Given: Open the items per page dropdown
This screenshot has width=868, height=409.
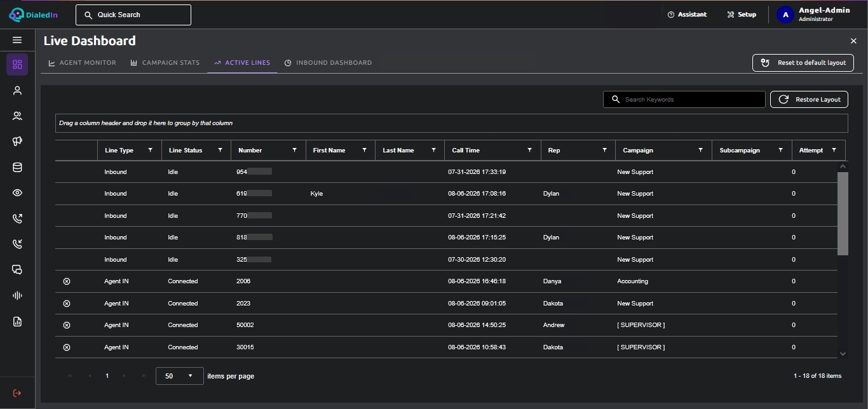Looking at the screenshot, I should tap(180, 376).
